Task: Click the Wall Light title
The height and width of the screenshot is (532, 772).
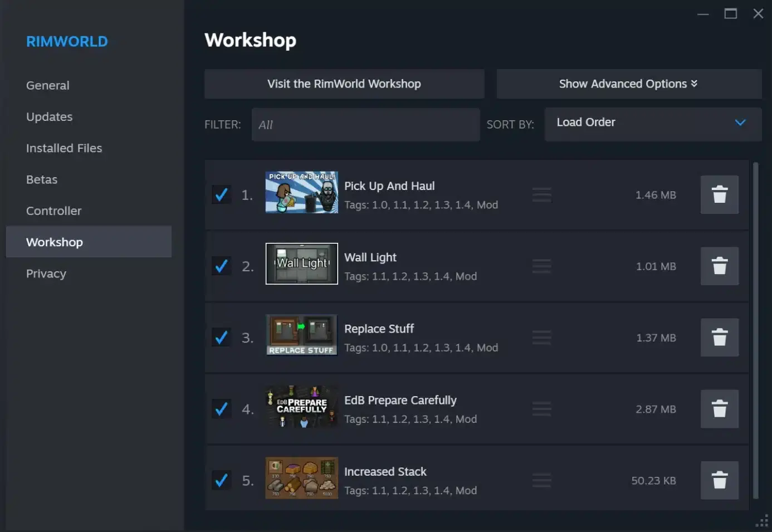Action: tap(370, 257)
